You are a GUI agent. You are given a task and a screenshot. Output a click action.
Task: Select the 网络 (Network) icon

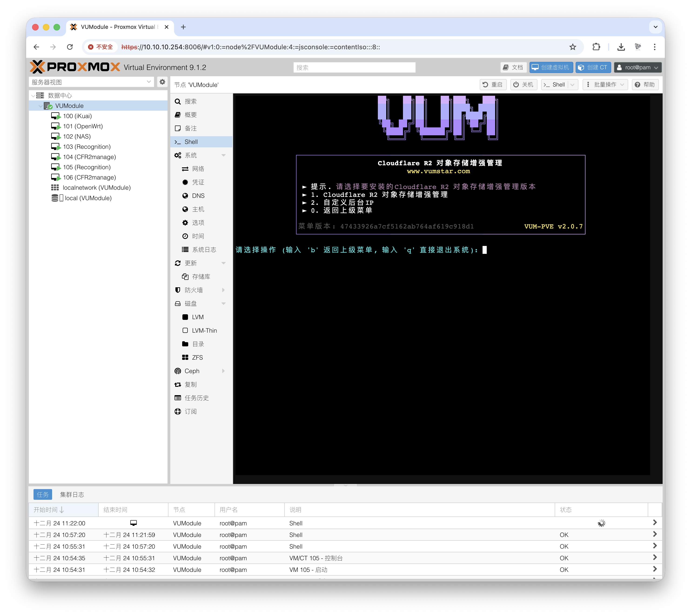[x=185, y=169]
